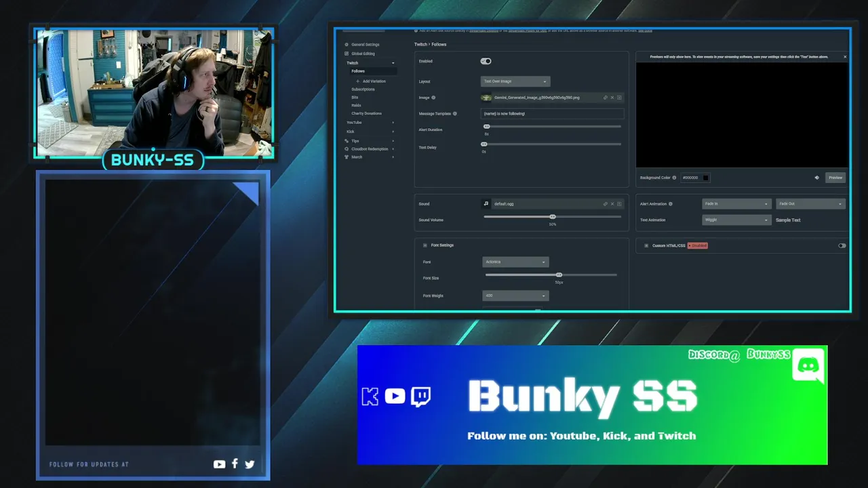Click the plus icon beside Add Variation
Viewport: 868px width, 488px height.
coord(357,81)
